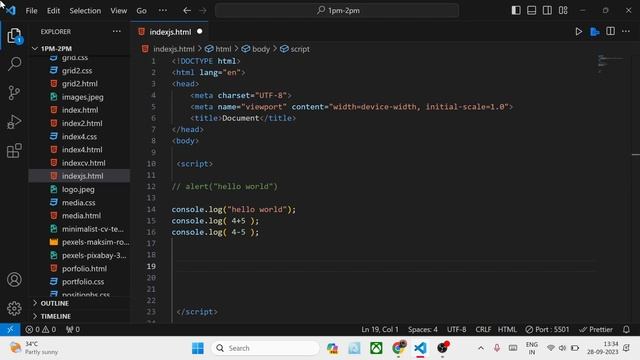
Task: Open the File menu
Action: [31, 11]
